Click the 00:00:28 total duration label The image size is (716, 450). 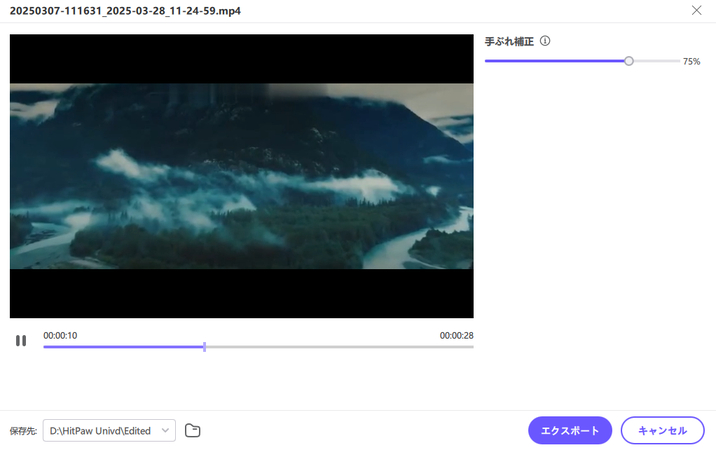(456, 335)
